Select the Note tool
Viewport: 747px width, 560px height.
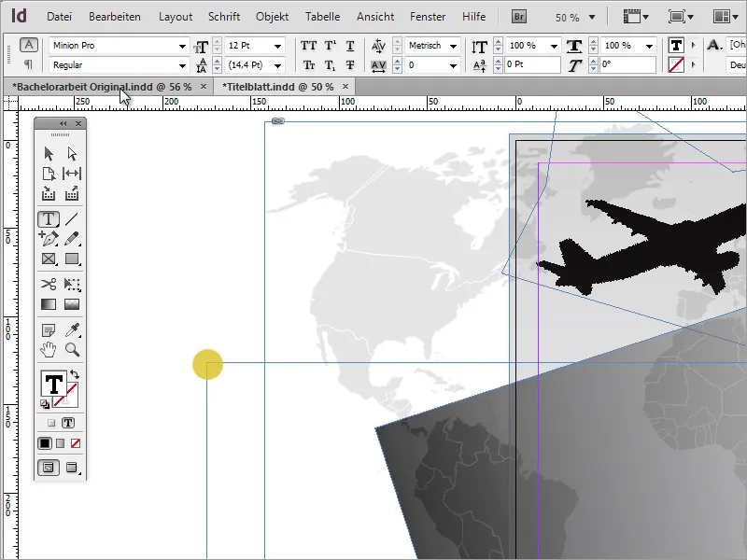49,329
